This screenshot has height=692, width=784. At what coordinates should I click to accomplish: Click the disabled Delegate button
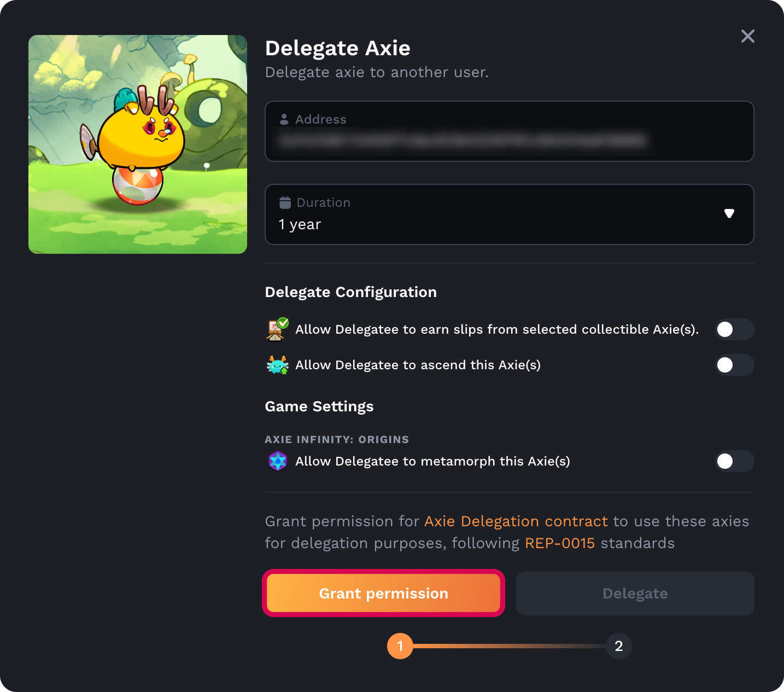click(x=635, y=593)
